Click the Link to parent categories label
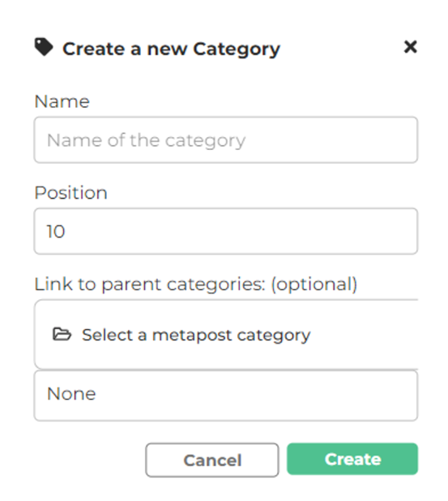Screen dimensions: 448x501 196,284
